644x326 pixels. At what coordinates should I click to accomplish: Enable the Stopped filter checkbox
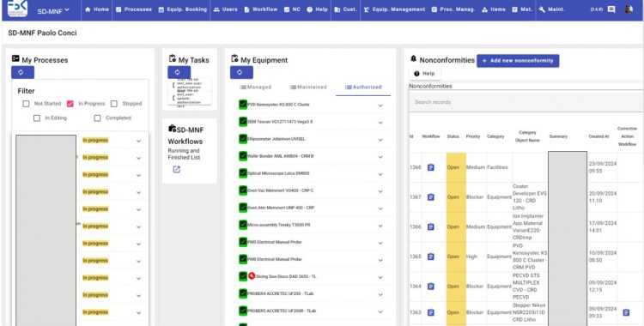pos(114,104)
